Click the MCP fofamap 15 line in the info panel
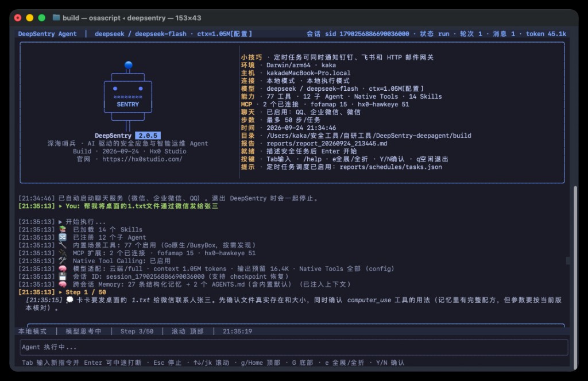Screen dimensions: 588x381 click(x=325, y=105)
